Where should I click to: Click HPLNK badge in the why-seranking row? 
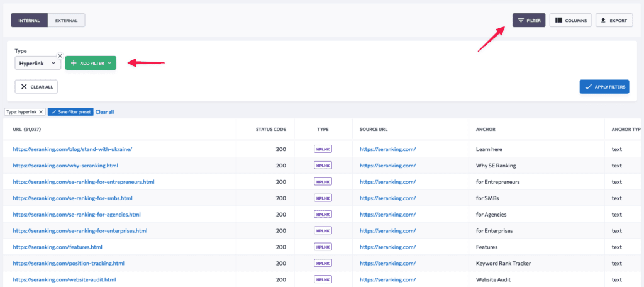(x=323, y=166)
